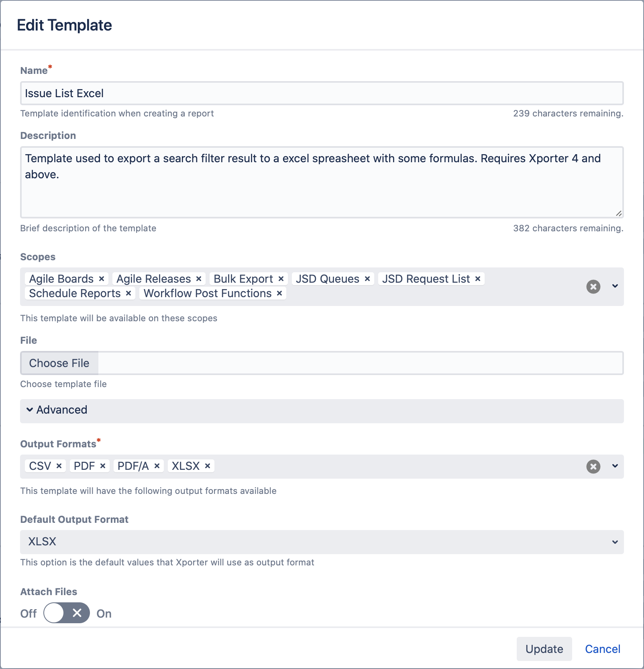
Task: Remove the Agile Boards scope tag
Action: click(102, 279)
